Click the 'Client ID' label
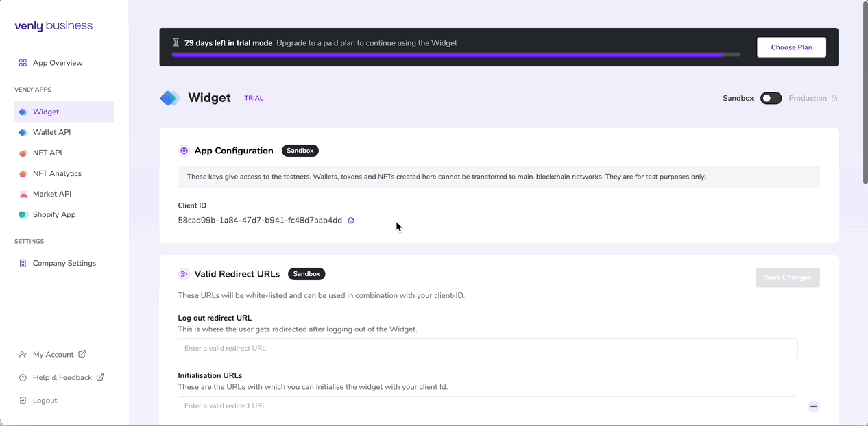The image size is (868, 426). pyautogui.click(x=192, y=205)
